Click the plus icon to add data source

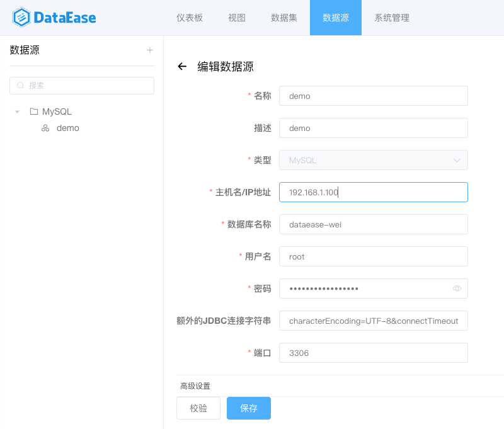[x=150, y=50]
